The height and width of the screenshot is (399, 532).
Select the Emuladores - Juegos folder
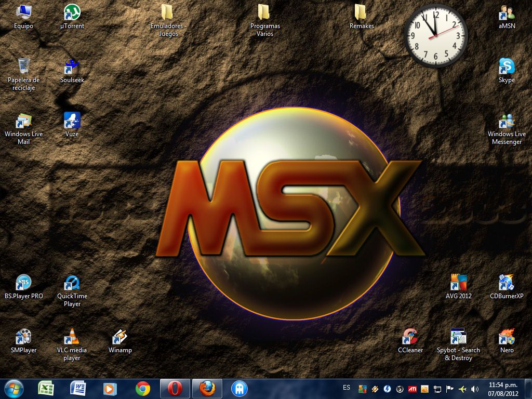coord(168,20)
